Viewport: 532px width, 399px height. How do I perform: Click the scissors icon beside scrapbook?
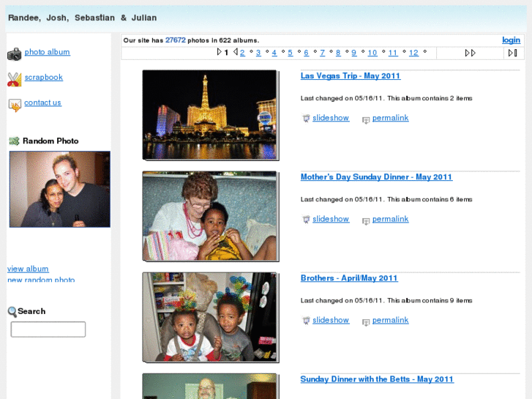click(14, 80)
